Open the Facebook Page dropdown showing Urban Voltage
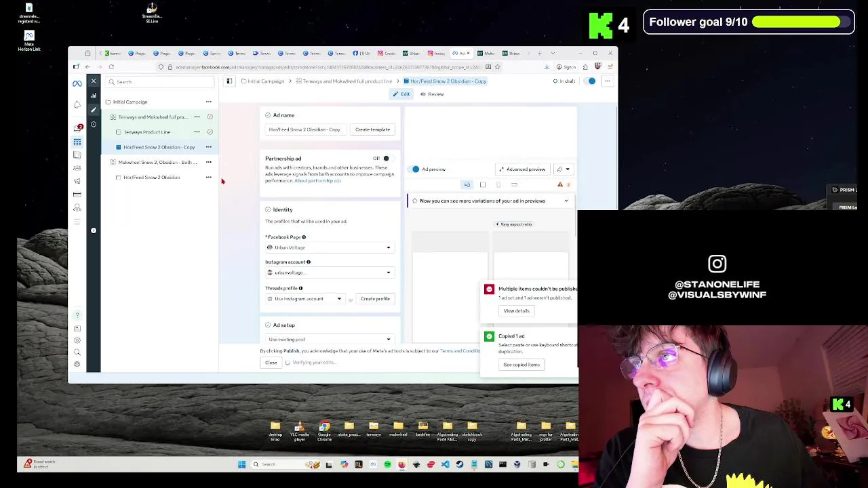Image resolution: width=868 pixels, height=488 pixels. coord(329,247)
